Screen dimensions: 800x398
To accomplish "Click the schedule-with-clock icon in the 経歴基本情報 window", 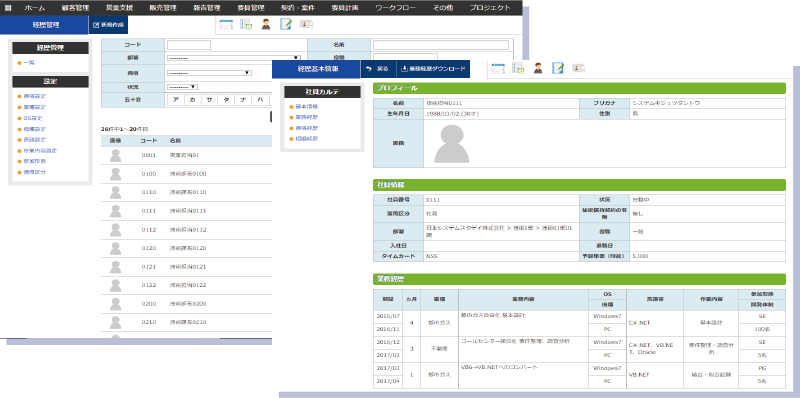I will 518,68.
